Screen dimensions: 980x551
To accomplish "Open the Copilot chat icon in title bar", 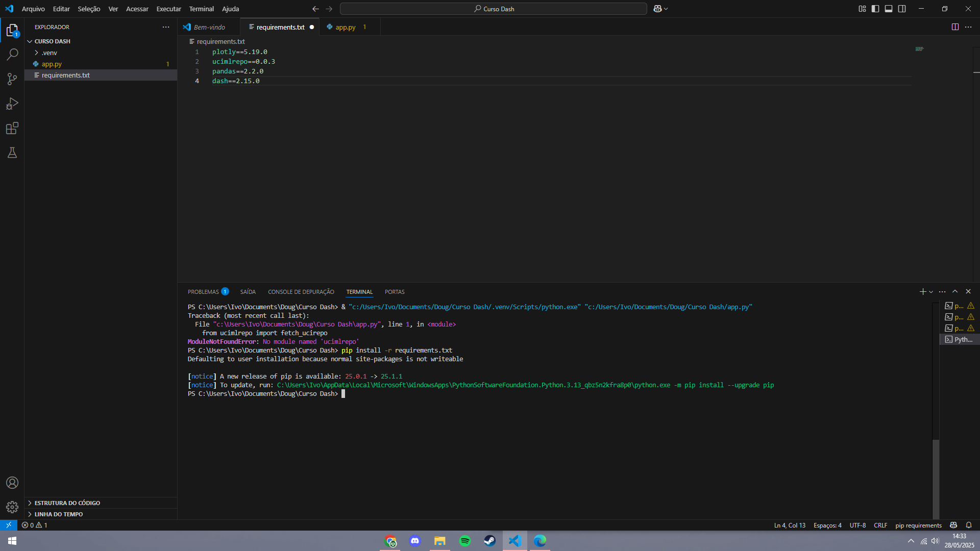I will [657, 9].
